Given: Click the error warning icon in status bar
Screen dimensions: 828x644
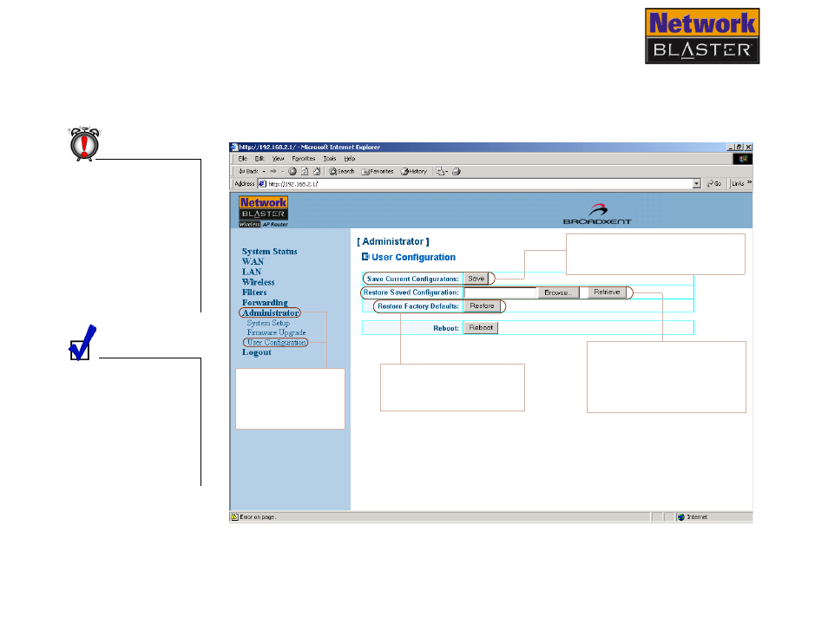Looking at the screenshot, I should (x=234, y=517).
